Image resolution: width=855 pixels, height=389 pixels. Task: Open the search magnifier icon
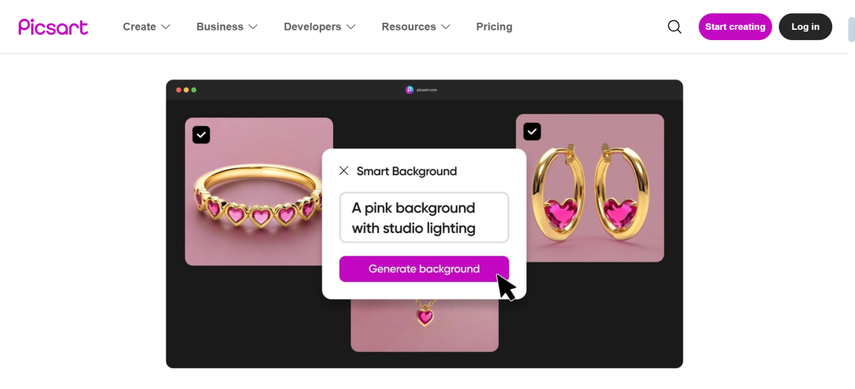675,27
